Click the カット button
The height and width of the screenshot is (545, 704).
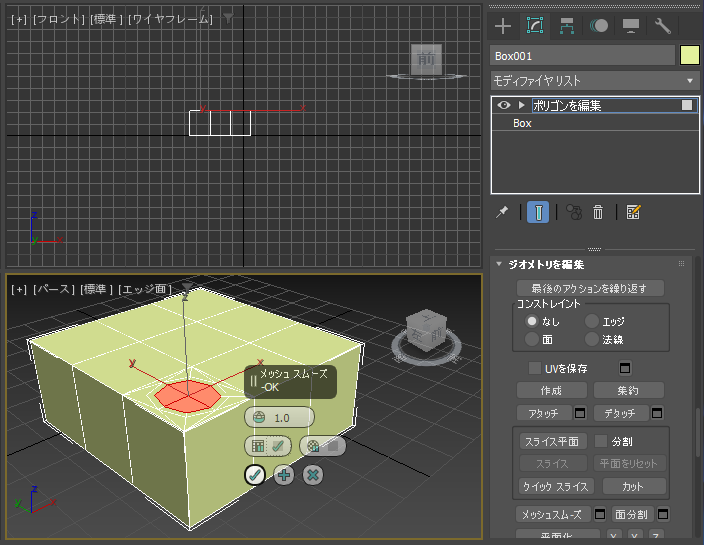coord(634,486)
